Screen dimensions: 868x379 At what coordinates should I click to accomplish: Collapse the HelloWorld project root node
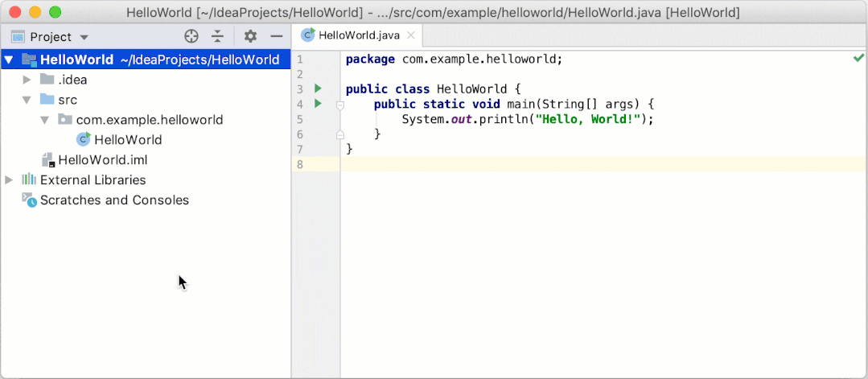pyautogui.click(x=9, y=60)
